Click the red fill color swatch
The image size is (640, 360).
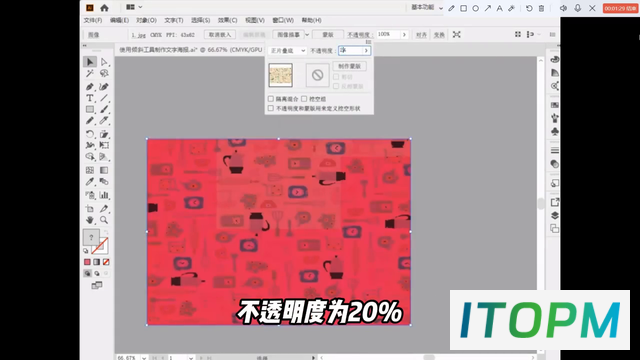(x=87, y=262)
